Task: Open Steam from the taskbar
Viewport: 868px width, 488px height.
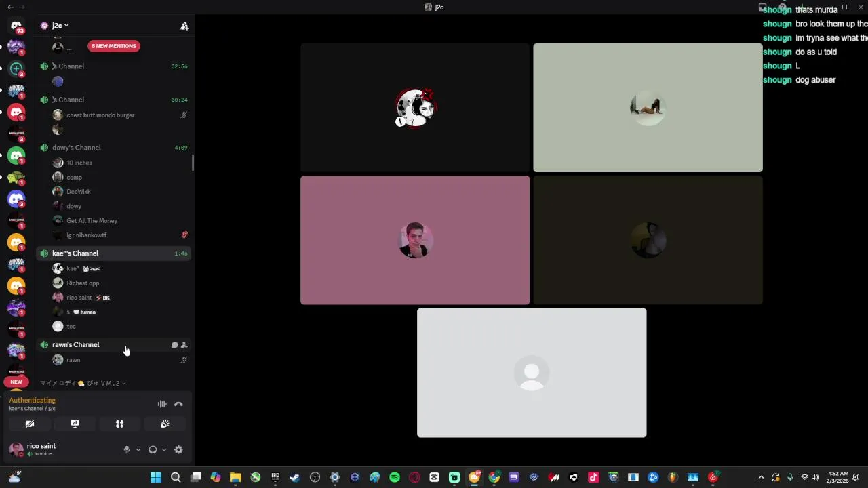Action: coord(295,477)
